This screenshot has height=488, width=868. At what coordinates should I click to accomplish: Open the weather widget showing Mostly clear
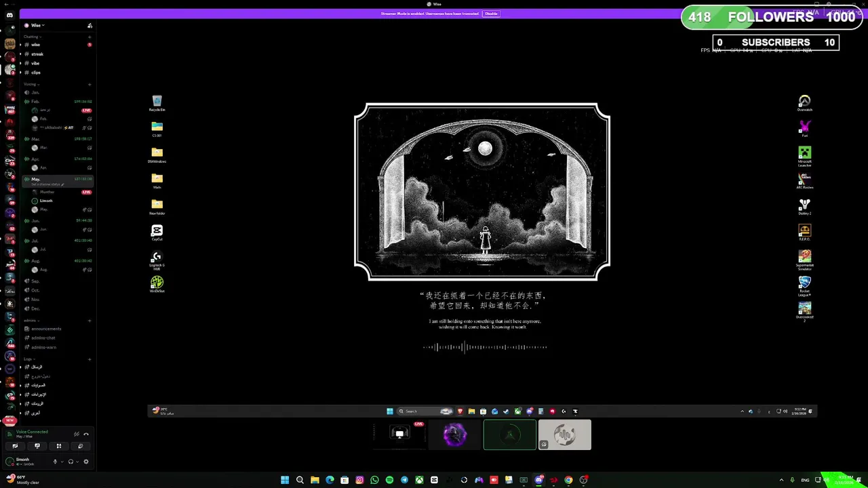tap(23, 480)
